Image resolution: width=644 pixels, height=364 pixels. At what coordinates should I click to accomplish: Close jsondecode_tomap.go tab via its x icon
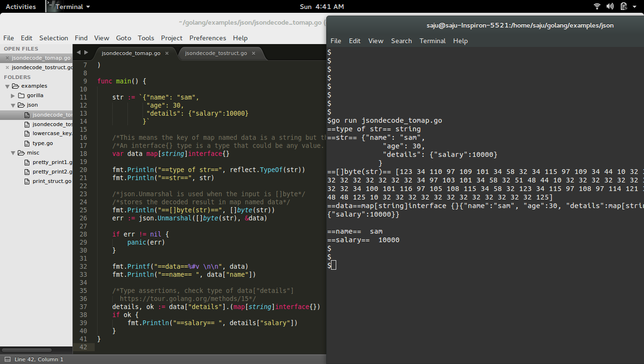[x=167, y=53]
